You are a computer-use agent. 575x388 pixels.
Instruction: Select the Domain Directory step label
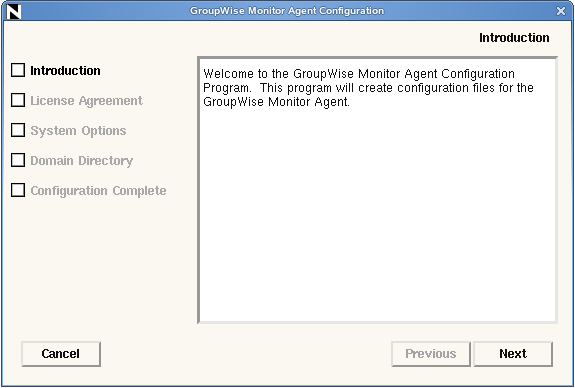point(82,161)
